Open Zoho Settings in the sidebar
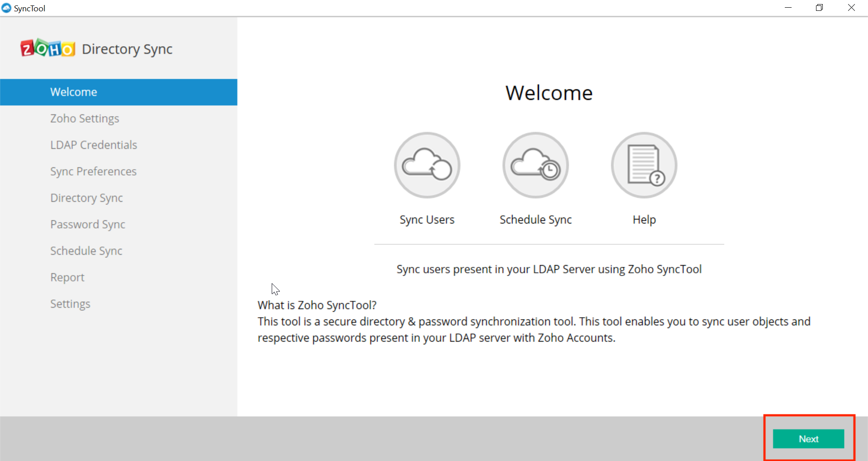 84,119
